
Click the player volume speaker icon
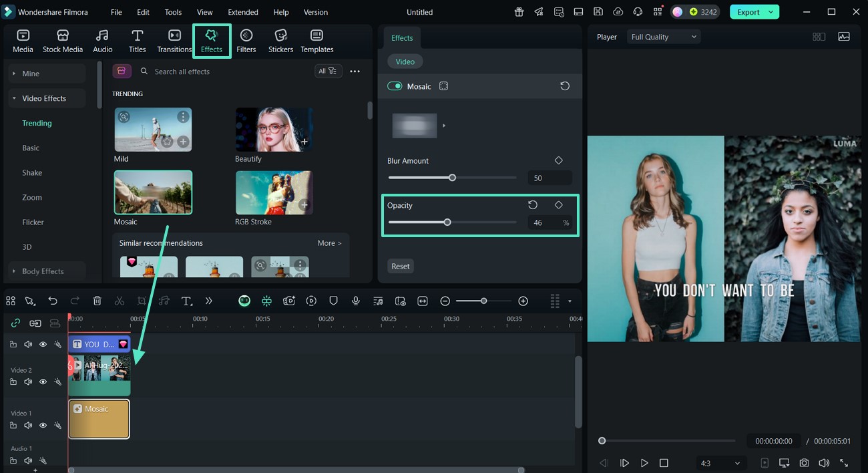(x=824, y=463)
